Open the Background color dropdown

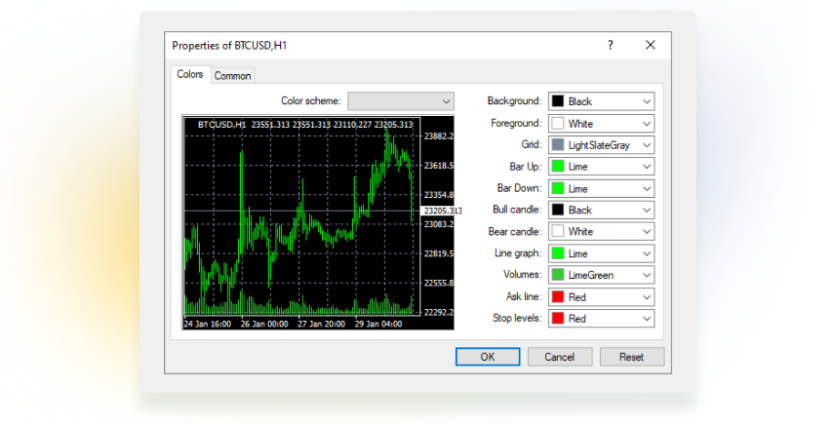pos(646,101)
